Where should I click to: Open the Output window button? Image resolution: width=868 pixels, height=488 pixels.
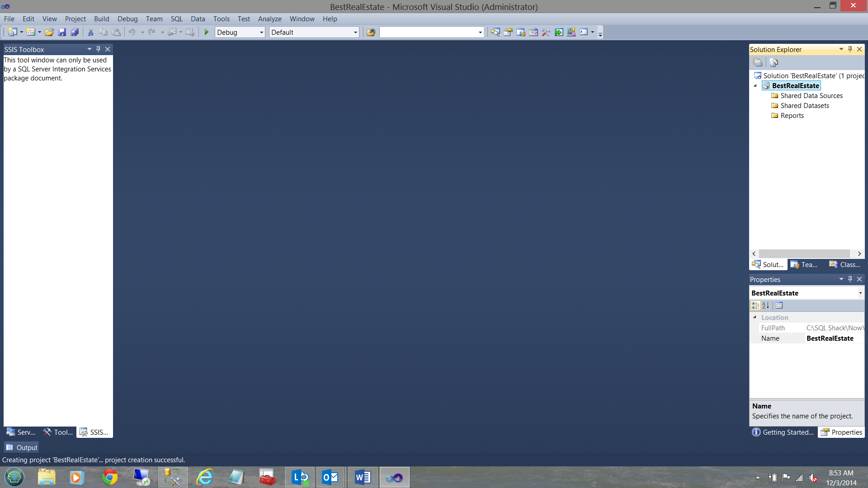click(x=22, y=447)
